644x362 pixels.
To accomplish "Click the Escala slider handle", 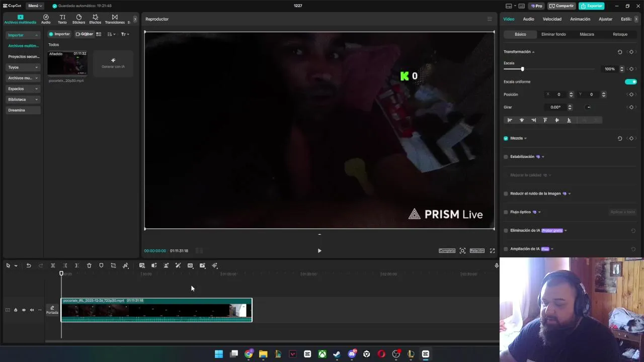I will coord(522,69).
